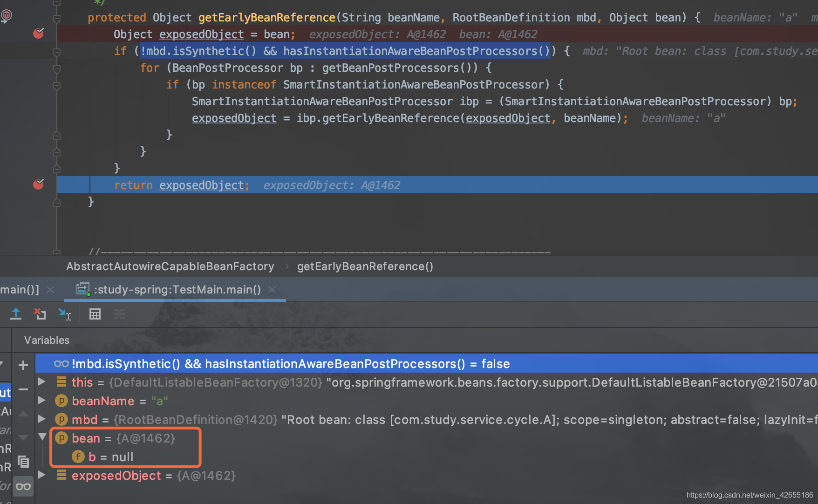This screenshot has height=504, width=818.
Task: Close the :study-spring:TestMain.main() tab
Action: pyautogui.click(x=272, y=290)
